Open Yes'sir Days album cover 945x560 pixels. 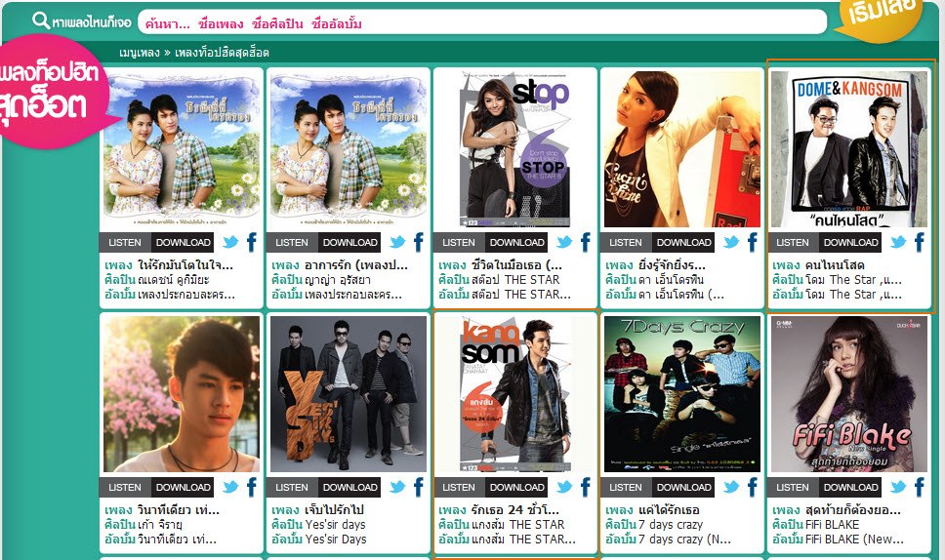point(349,394)
